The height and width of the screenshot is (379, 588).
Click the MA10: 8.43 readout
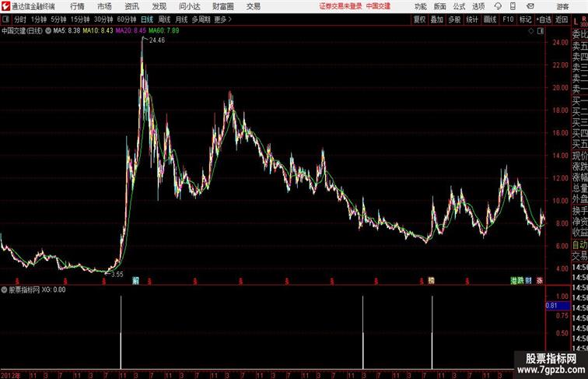coord(98,31)
